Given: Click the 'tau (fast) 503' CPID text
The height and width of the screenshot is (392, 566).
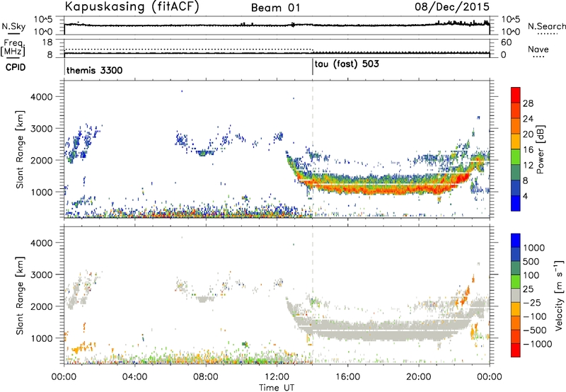Looking at the screenshot, I should [347, 64].
